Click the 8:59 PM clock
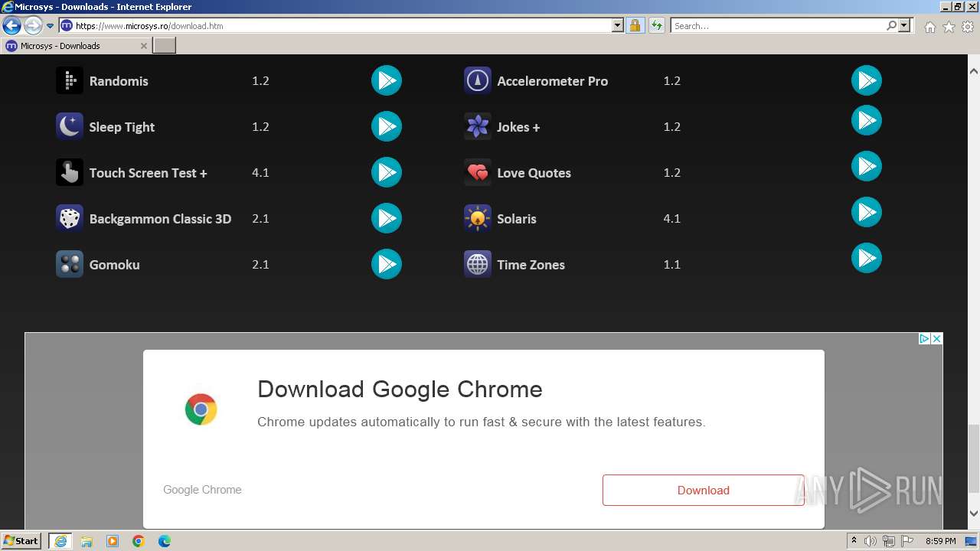This screenshot has height=551, width=980. pos(941,541)
